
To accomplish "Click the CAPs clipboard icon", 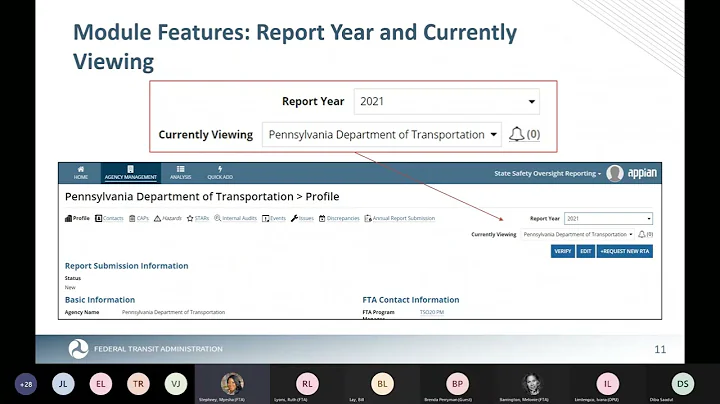I will coord(132,219).
